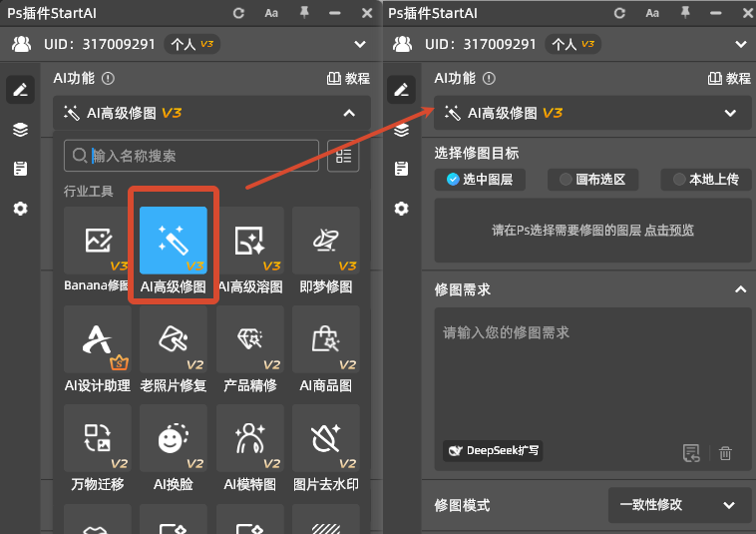Click refresh icon in right panel title bar
Viewport: 756px width, 534px height.
[619, 13]
